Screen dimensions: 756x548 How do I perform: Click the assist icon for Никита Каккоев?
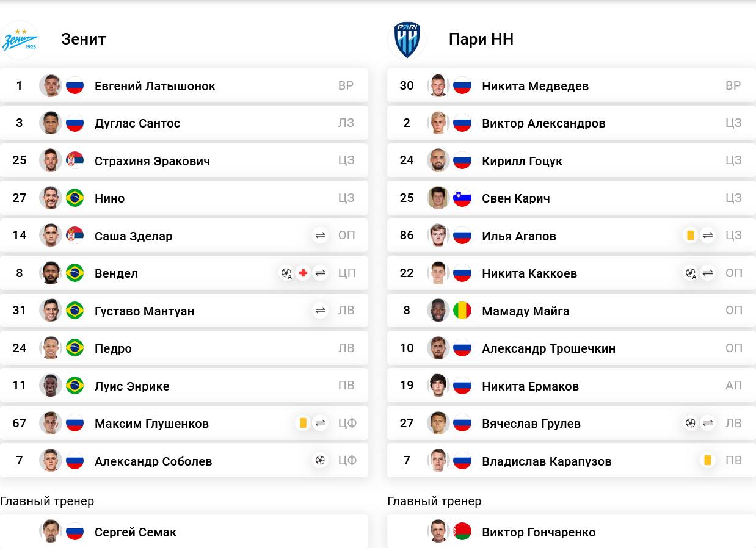(691, 273)
